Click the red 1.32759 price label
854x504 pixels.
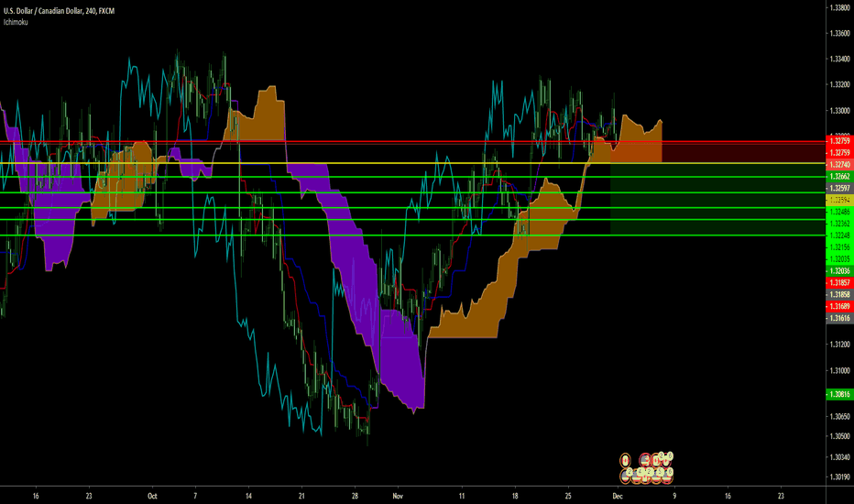click(838, 141)
